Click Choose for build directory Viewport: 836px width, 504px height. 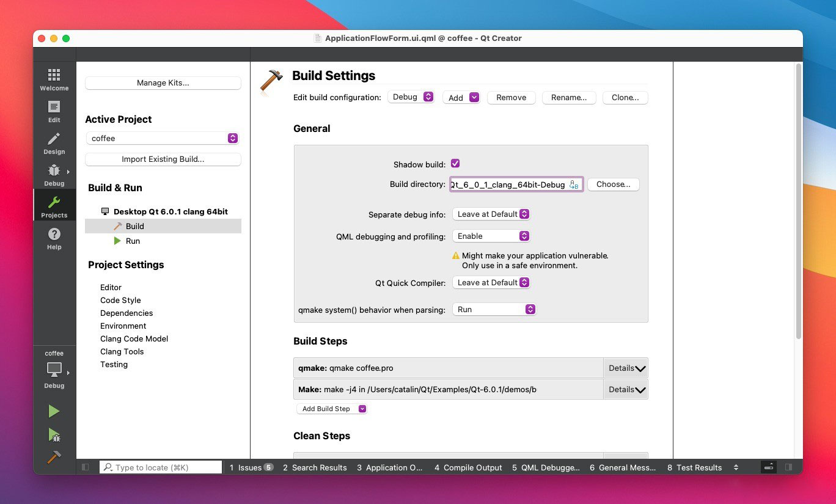click(613, 184)
